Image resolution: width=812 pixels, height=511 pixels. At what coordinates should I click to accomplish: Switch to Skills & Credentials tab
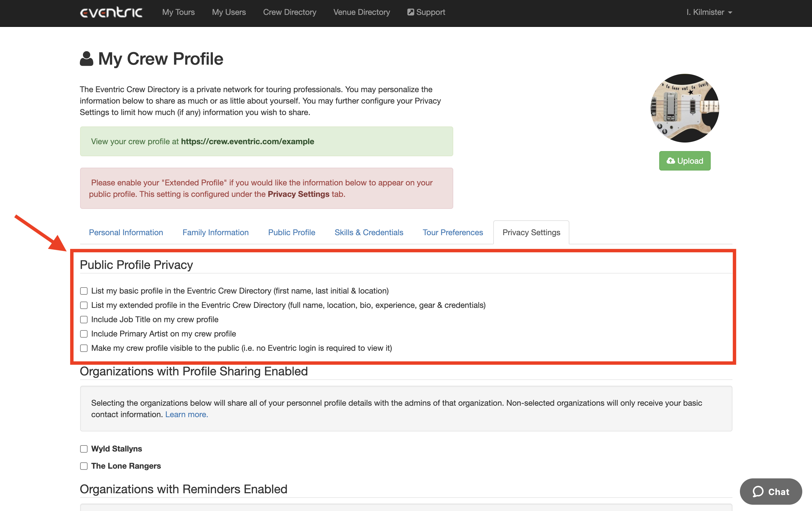[x=369, y=232]
